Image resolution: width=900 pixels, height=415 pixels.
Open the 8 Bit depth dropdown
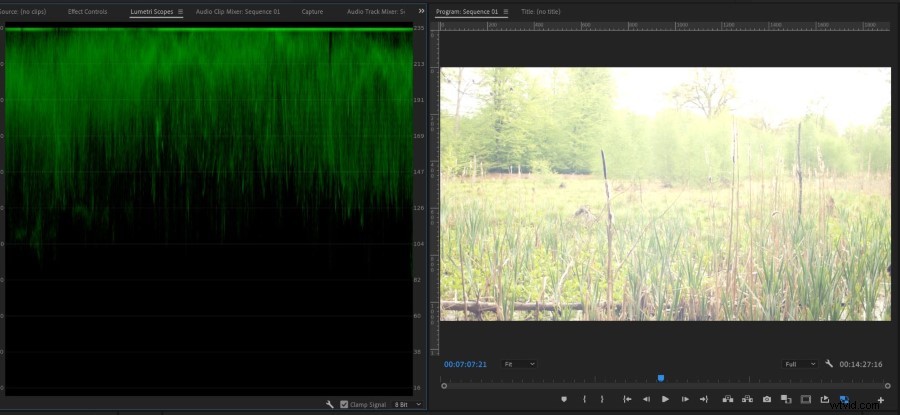point(408,404)
